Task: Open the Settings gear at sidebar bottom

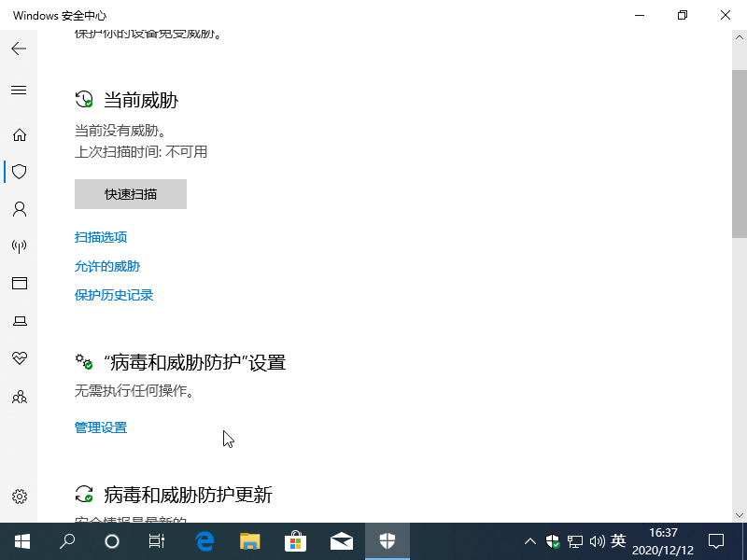Action: click(19, 497)
